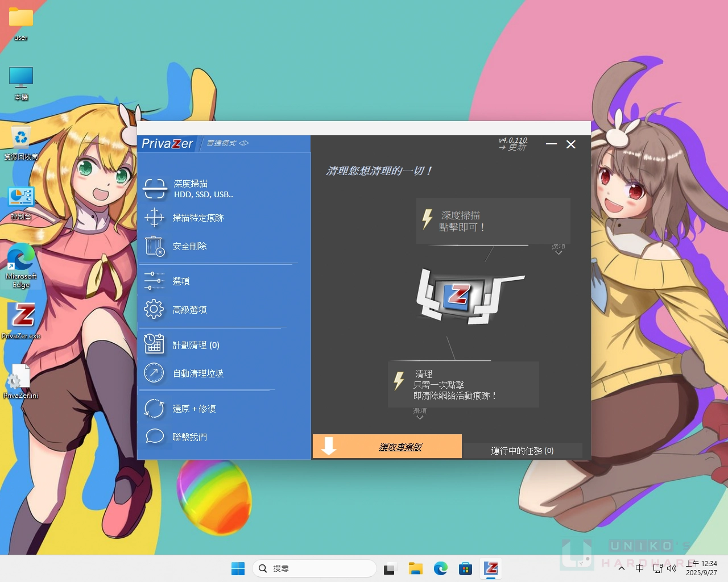
Task: Start 清理 one-click internet traces card
Action: pos(463,384)
